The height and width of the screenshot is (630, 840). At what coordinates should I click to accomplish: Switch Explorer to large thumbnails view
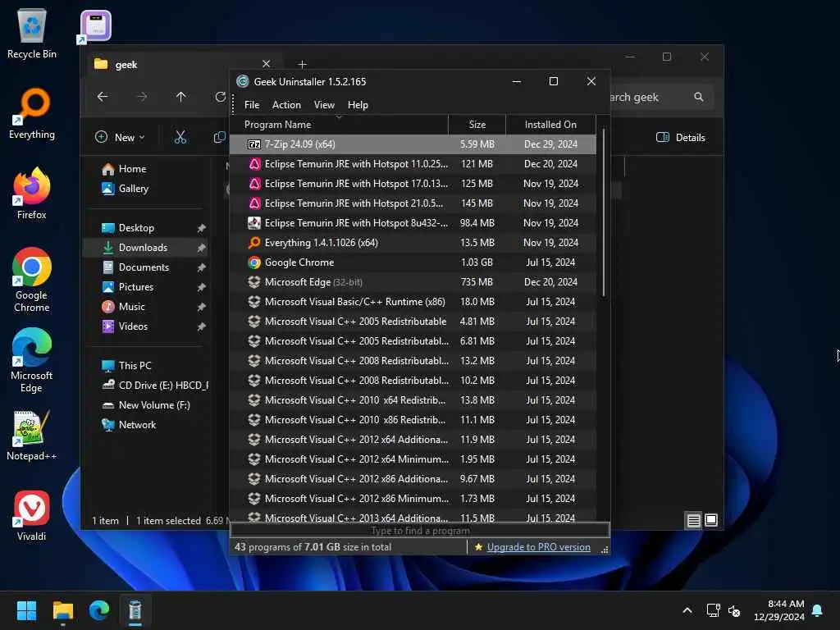(711, 520)
